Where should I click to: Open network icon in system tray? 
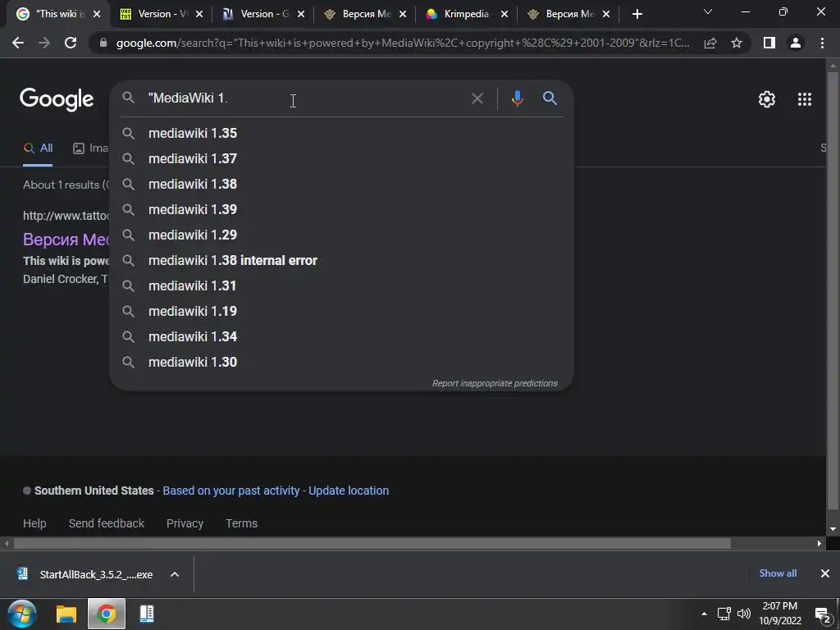724,614
